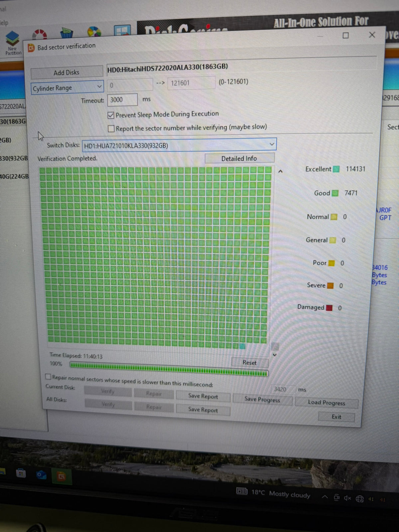
Task: Click the Damaged red color swatch
Action: coord(329,308)
